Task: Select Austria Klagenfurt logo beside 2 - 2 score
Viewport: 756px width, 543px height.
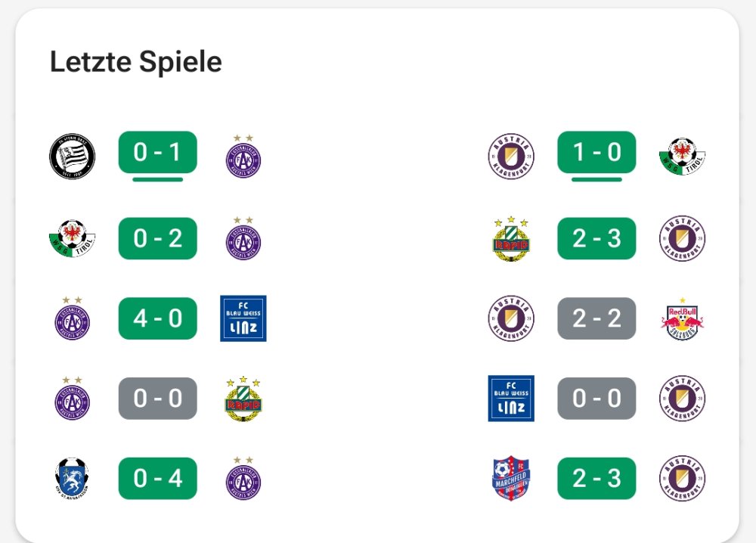Action: click(511, 318)
